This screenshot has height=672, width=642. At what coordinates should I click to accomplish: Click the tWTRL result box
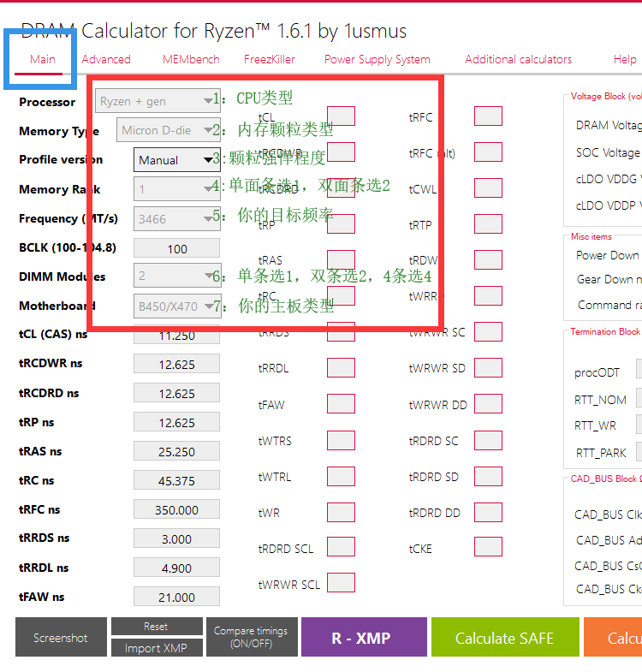coord(341,476)
